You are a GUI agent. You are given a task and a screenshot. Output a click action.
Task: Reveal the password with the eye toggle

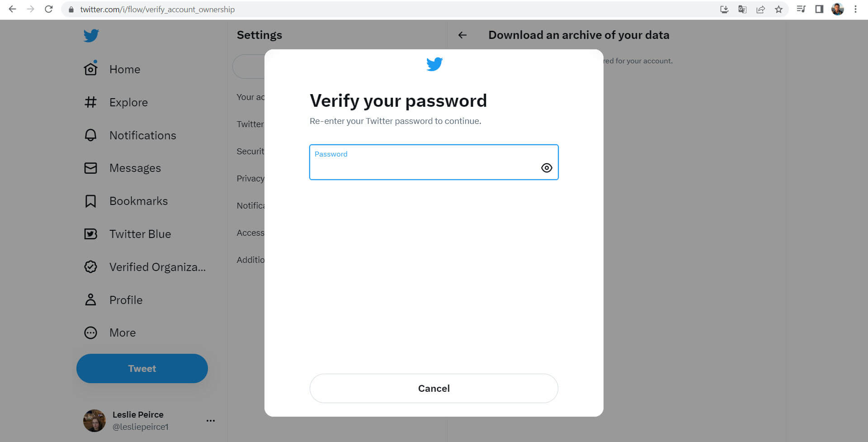click(547, 168)
